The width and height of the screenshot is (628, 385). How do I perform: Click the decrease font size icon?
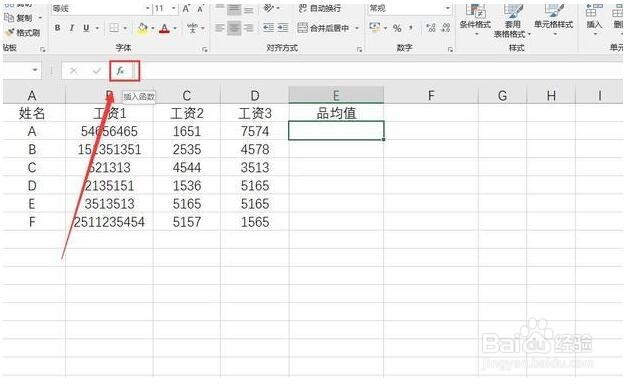pyautogui.click(x=200, y=8)
